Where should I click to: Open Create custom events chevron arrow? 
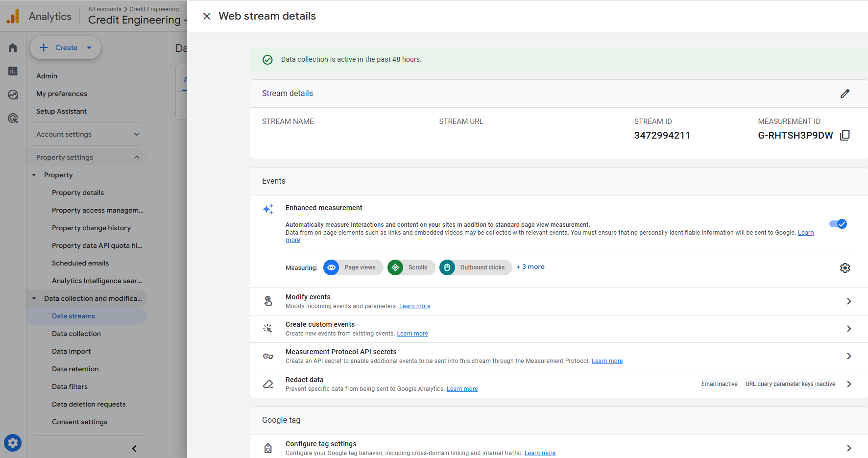coord(849,329)
